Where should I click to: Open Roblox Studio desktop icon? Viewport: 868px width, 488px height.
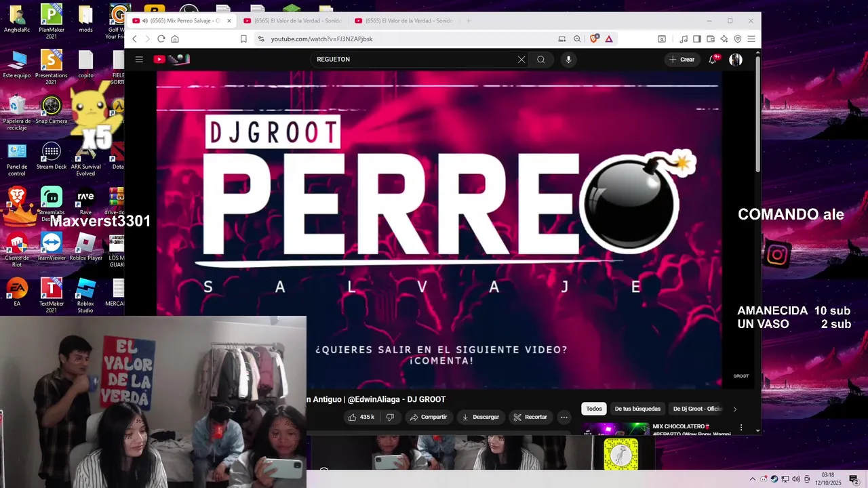coord(85,296)
